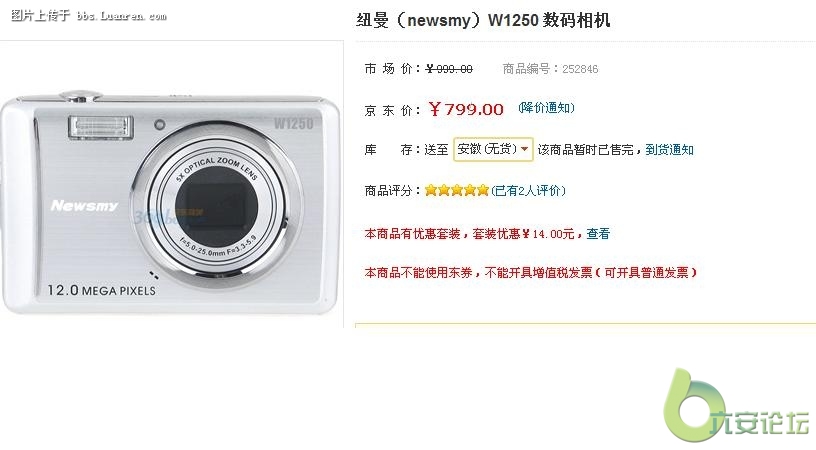
Task: Click the orange arrow on the region dropdown
Action: tap(525, 149)
